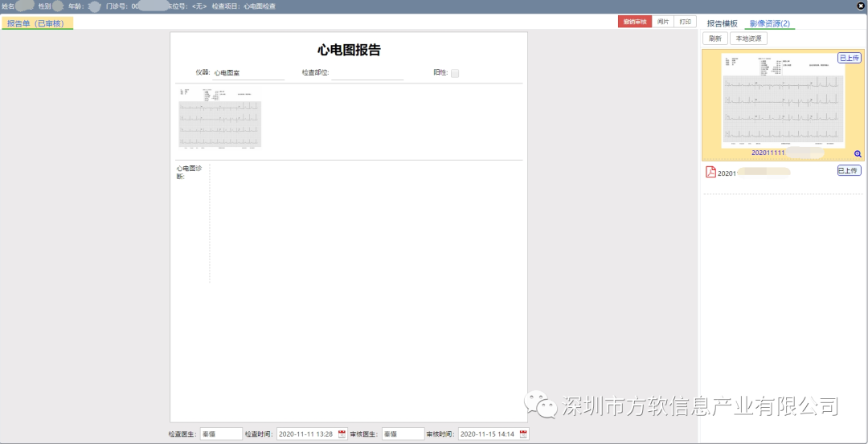Click the 阅片 button

point(662,22)
